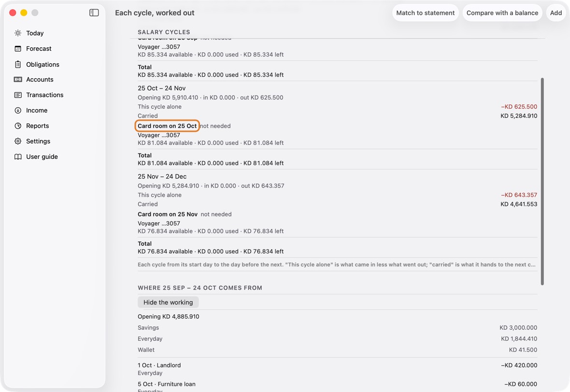
Task: Click the calendar icon beside Forecast
Action: (x=18, y=49)
